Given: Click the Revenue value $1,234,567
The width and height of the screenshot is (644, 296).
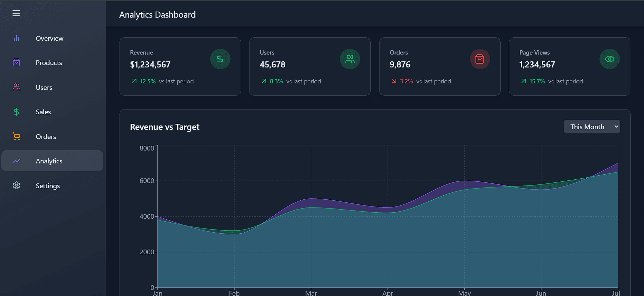Looking at the screenshot, I should point(150,64).
